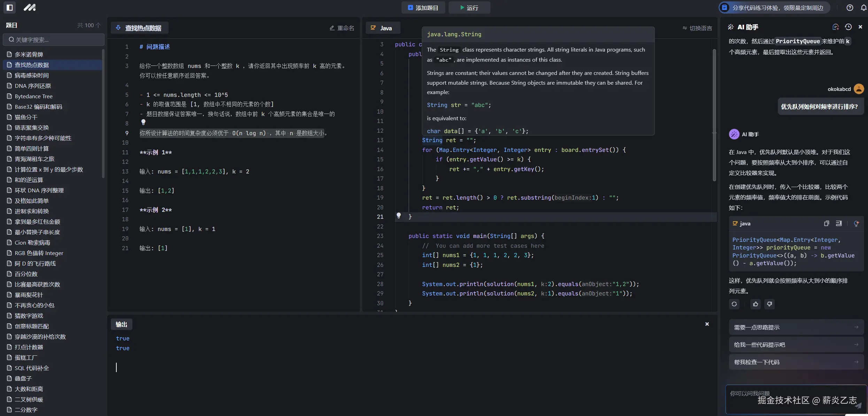Insert AI code snippet into editor
This screenshot has width=868, height=416.
(x=839, y=224)
